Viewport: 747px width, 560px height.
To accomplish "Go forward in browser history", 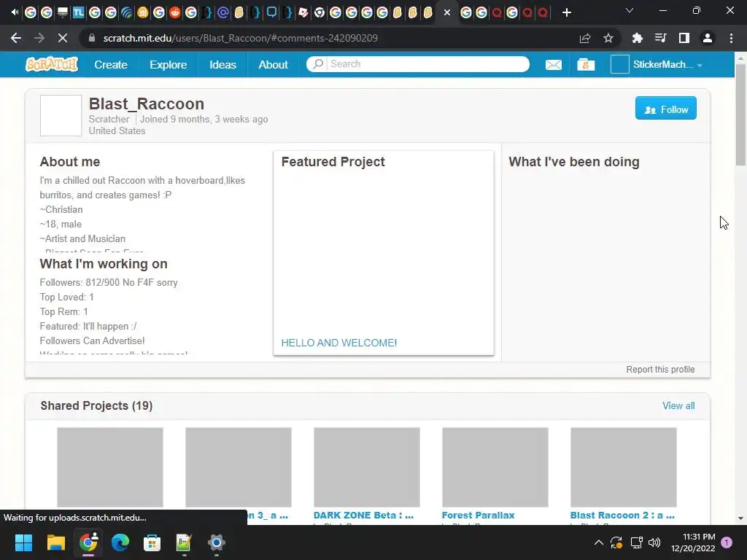I will tap(39, 38).
